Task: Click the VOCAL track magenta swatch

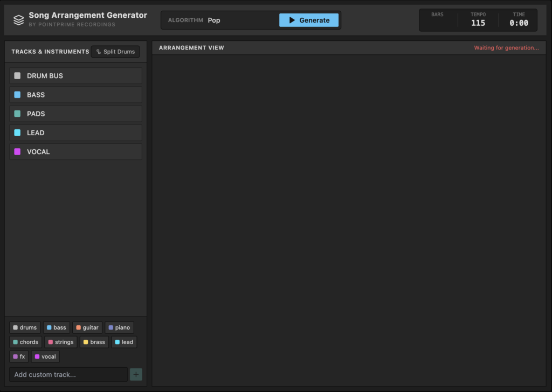Action: click(17, 152)
